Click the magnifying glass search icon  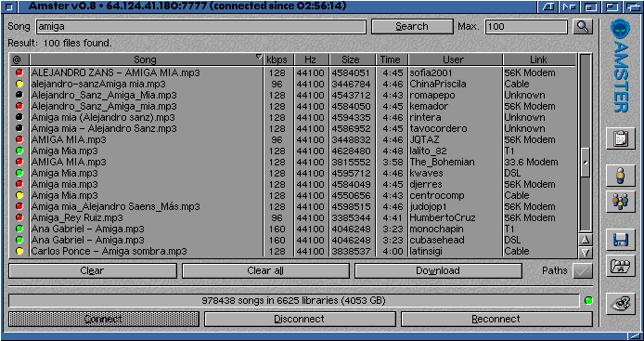[583, 27]
